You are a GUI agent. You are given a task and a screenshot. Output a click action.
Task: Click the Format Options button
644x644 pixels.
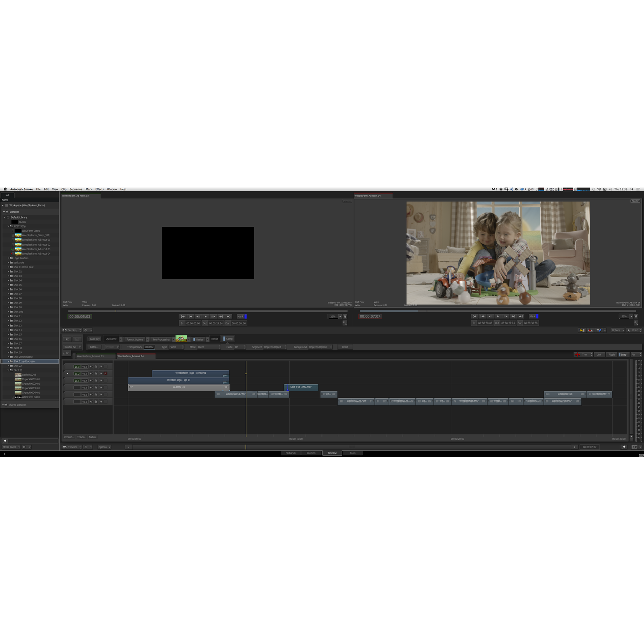[135, 339]
